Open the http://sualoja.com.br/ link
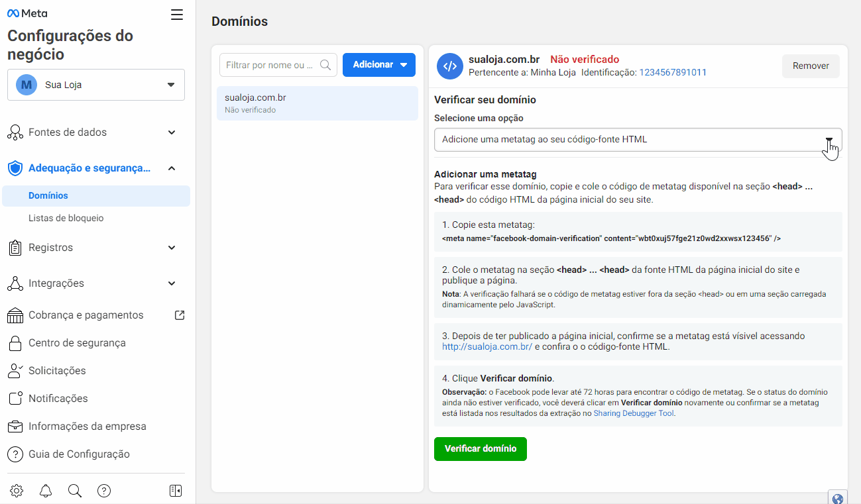861x504 pixels. (487, 346)
